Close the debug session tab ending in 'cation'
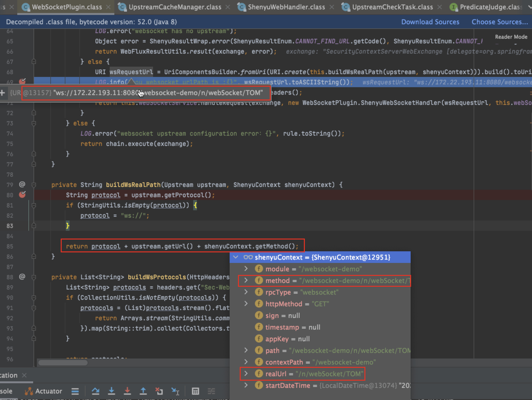Viewport: 532px width, 400px height. [24, 375]
